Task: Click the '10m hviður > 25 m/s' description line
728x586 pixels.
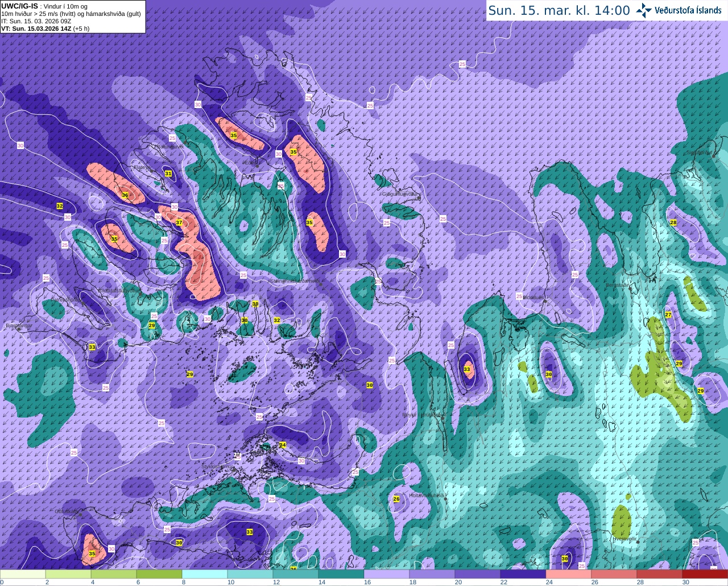Action: coord(71,14)
